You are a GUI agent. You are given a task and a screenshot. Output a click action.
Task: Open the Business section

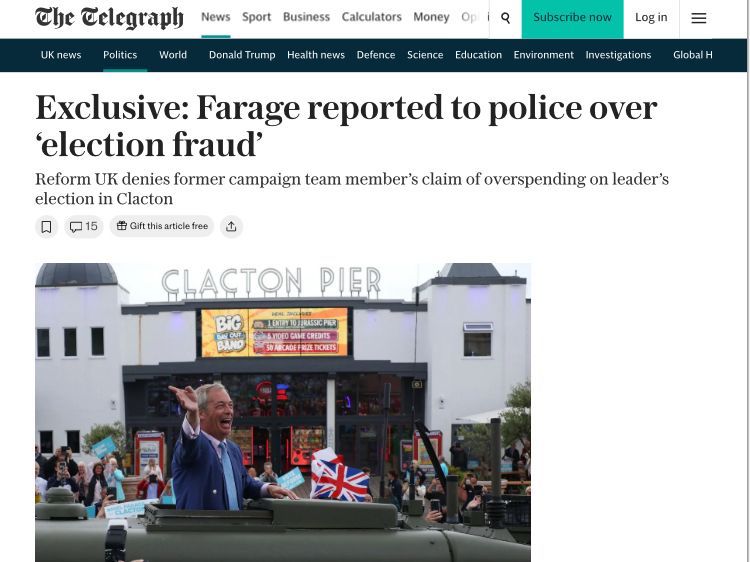click(x=307, y=17)
